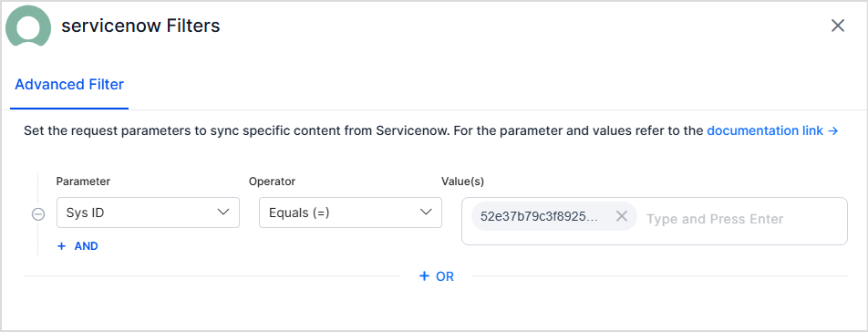868x332 pixels.
Task: Close the servicenow Filters dialog
Action: (x=838, y=26)
